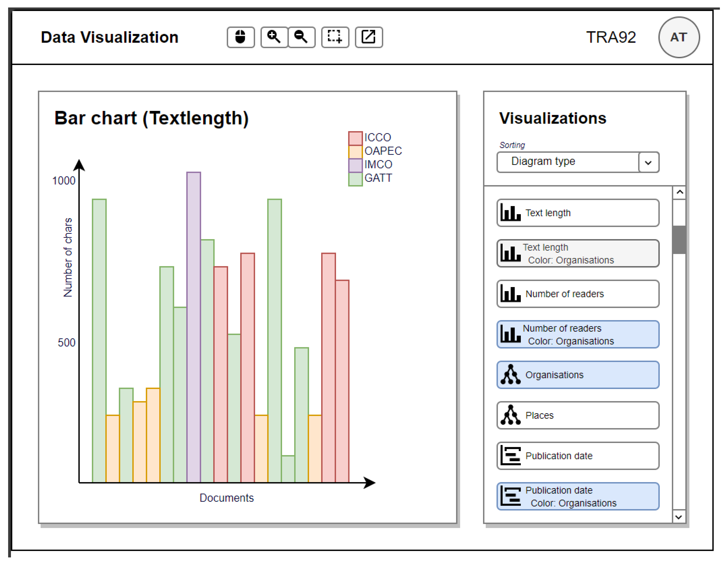Select the rectangular selection tool icon

[x=335, y=37]
